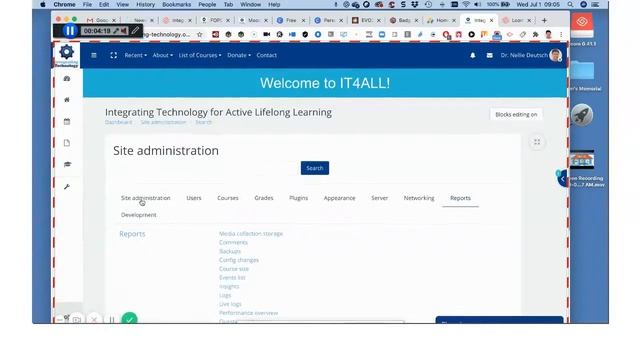Click the wrench administration icon in sidebar

coord(67,187)
